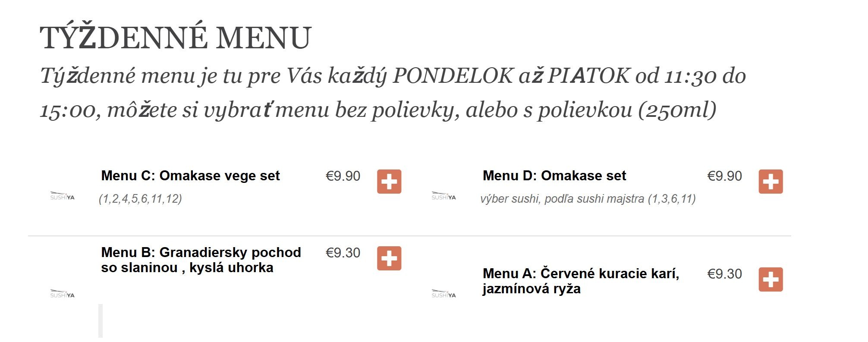Add Menu D Omakase set with plus icon
This screenshot has width=868, height=342.
(771, 182)
